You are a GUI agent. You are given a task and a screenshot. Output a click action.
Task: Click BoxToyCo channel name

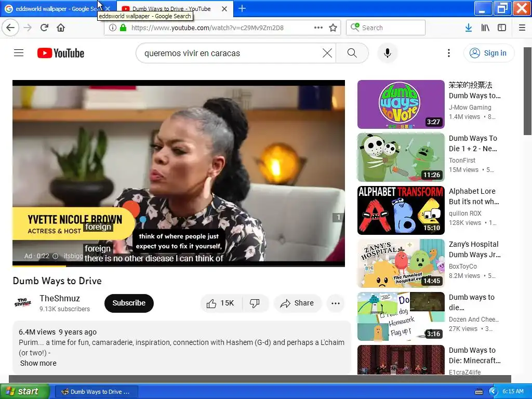point(463,267)
